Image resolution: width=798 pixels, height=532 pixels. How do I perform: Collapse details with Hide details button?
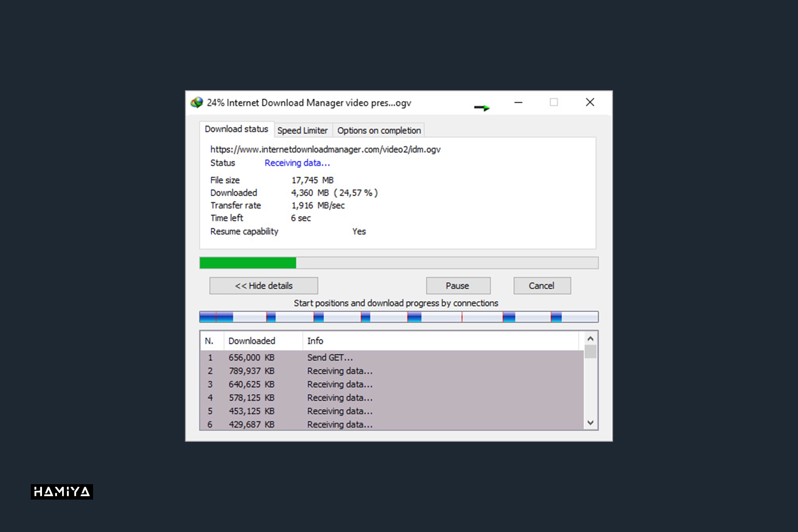264,286
